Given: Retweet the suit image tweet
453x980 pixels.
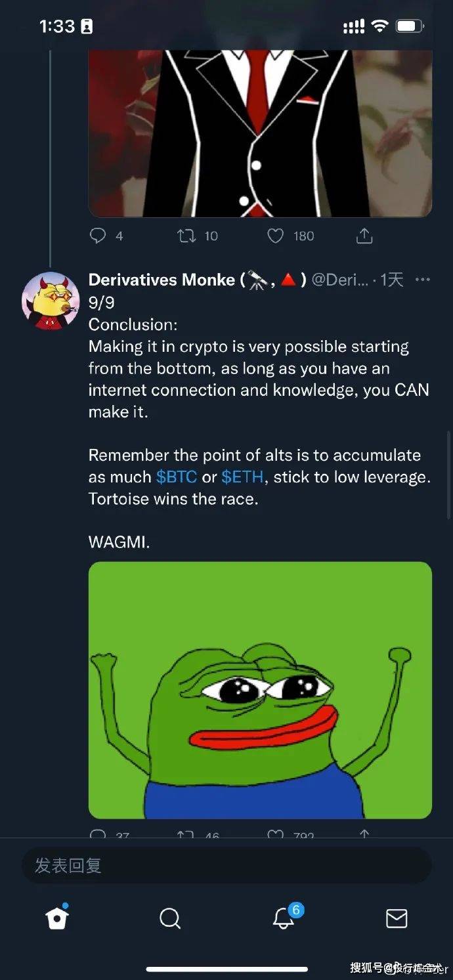Looking at the screenshot, I should tap(187, 236).
